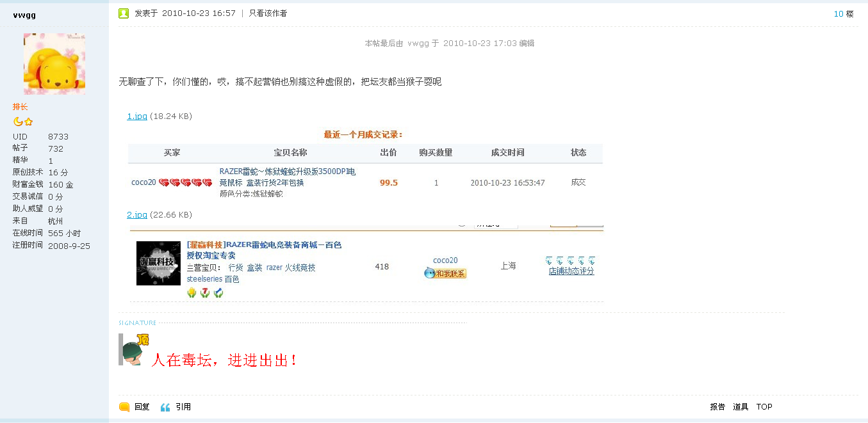Click the red signature text 人在毒坛
Image resolution: width=868 pixels, height=423 pixels.
coord(224,360)
